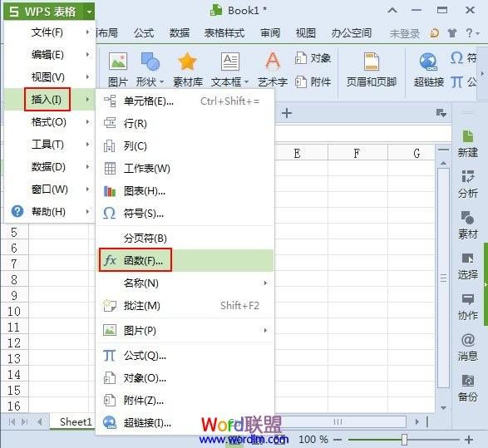488x448 pixels.
Task: Zoom in with the plus icon
Action: coord(469,440)
